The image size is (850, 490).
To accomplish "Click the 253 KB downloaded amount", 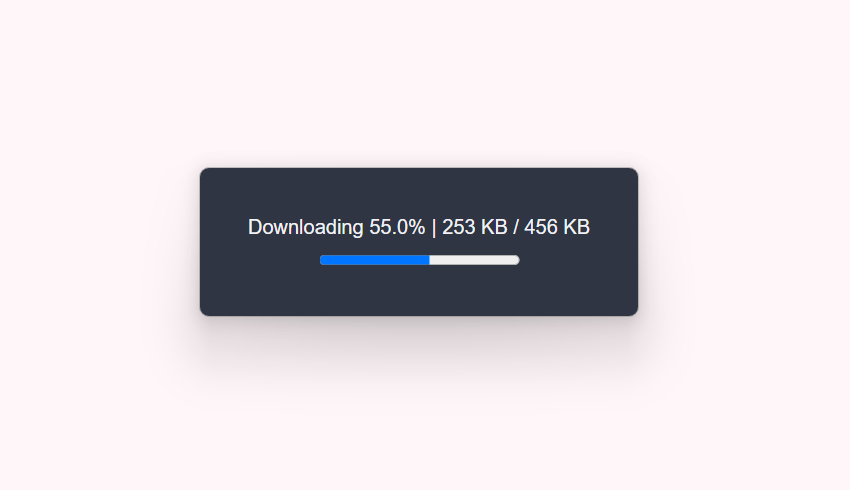I will point(474,227).
